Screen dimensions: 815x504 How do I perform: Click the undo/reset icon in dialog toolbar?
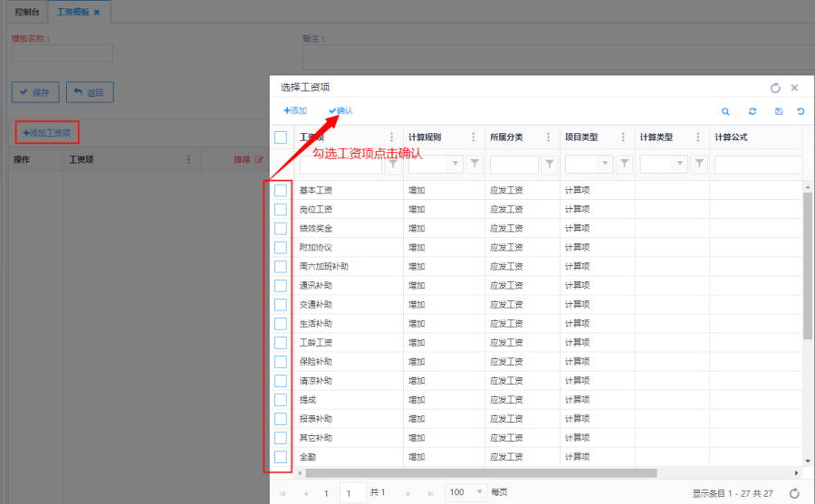(801, 111)
